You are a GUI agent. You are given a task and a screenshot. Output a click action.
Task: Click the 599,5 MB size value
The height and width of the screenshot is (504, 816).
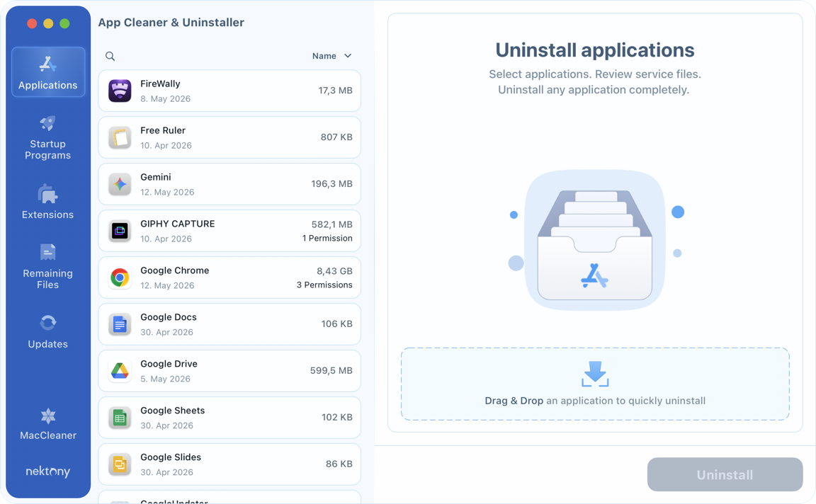click(x=331, y=371)
